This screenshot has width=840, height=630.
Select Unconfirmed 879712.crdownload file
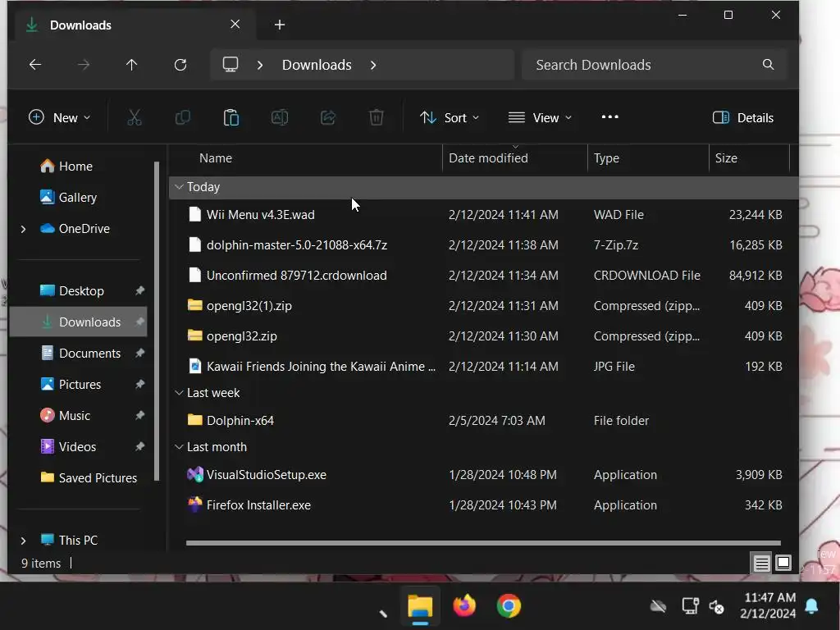pos(482,276)
